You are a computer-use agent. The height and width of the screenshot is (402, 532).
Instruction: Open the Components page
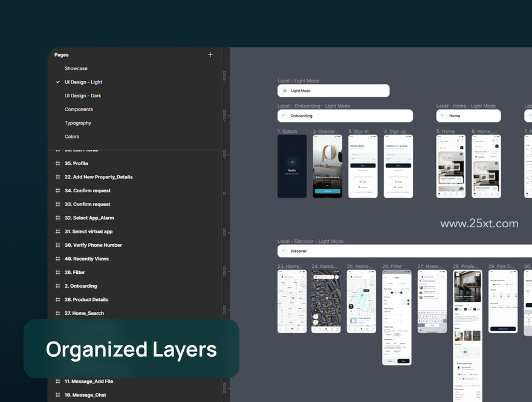[x=79, y=109]
